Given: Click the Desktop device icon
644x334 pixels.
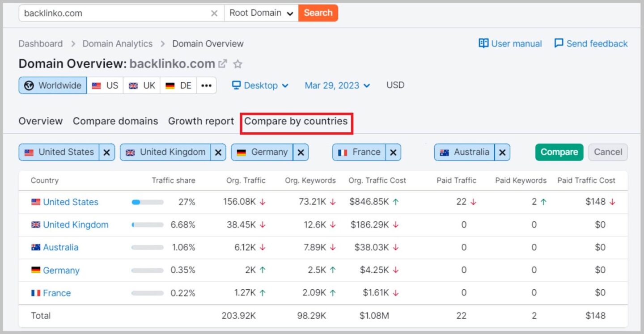Looking at the screenshot, I should point(236,85).
